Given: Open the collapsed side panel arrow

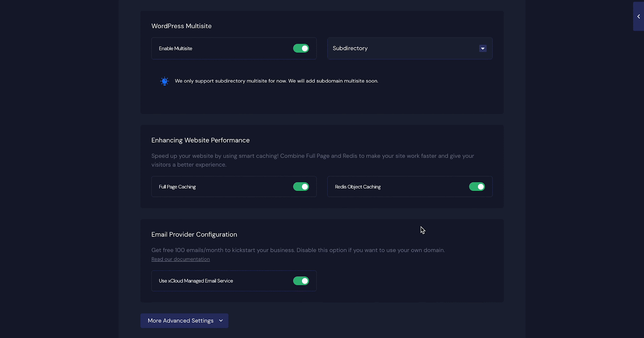Looking at the screenshot, I should point(638,17).
